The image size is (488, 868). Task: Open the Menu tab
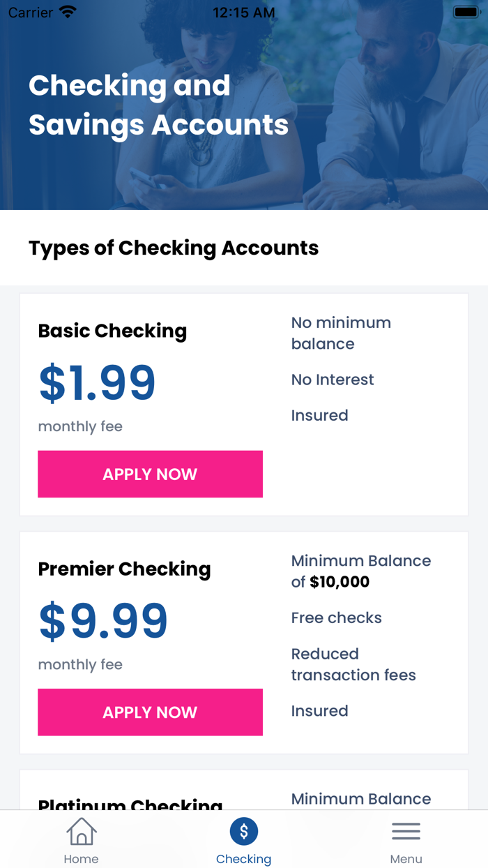(x=406, y=840)
